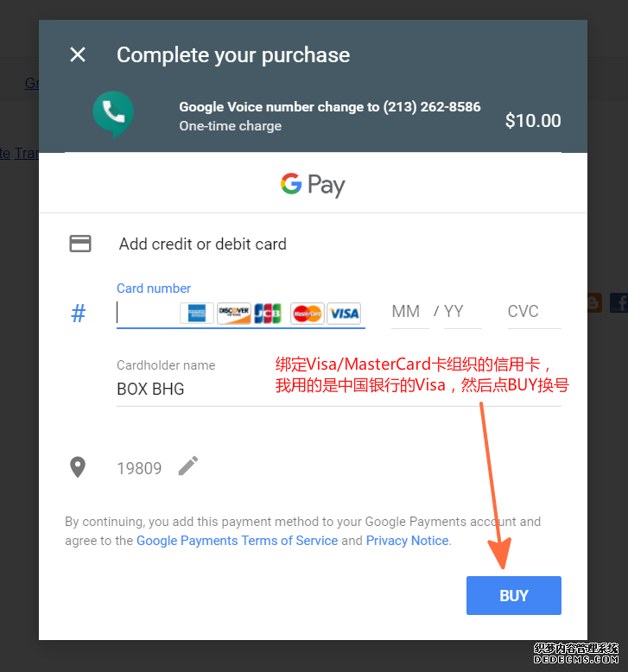Select the Discover card logo
Image resolution: width=628 pixels, height=672 pixels.
[233, 314]
